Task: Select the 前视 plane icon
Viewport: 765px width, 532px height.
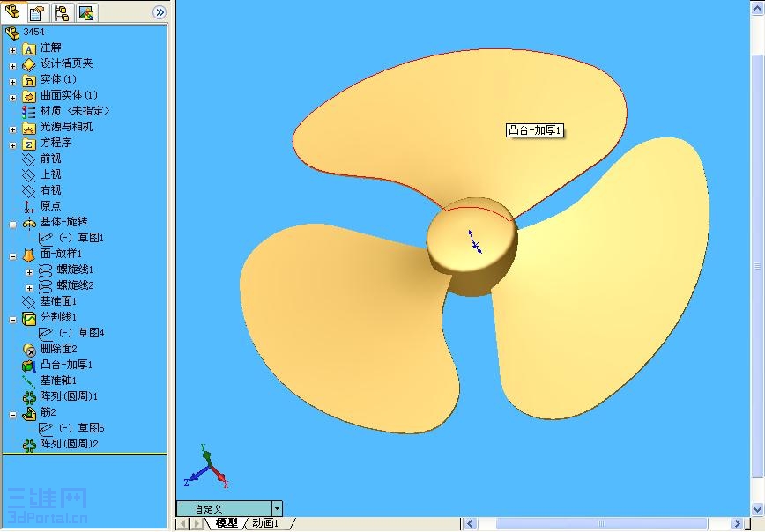Action: tap(29, 160)
